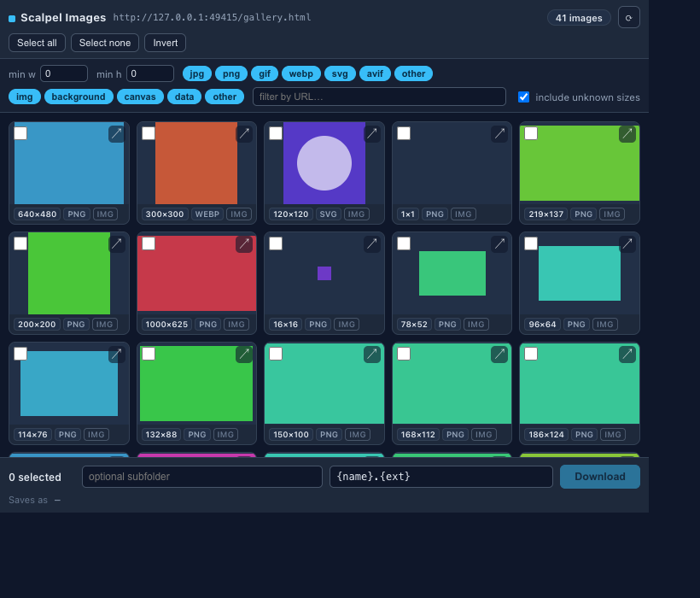Open the 132×88 PNG image externally
Viewport: 700px width, 598px height.
[244, 355]
